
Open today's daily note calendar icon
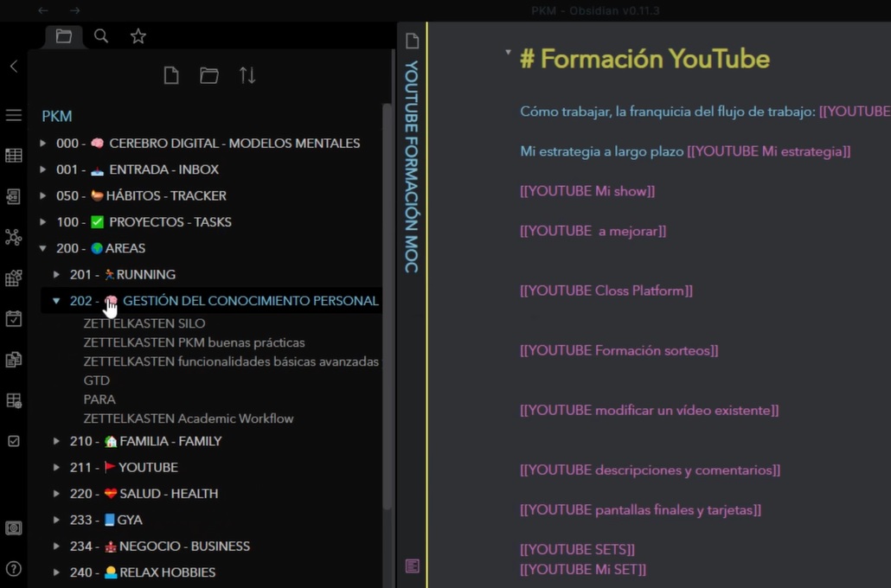point(14,319)
